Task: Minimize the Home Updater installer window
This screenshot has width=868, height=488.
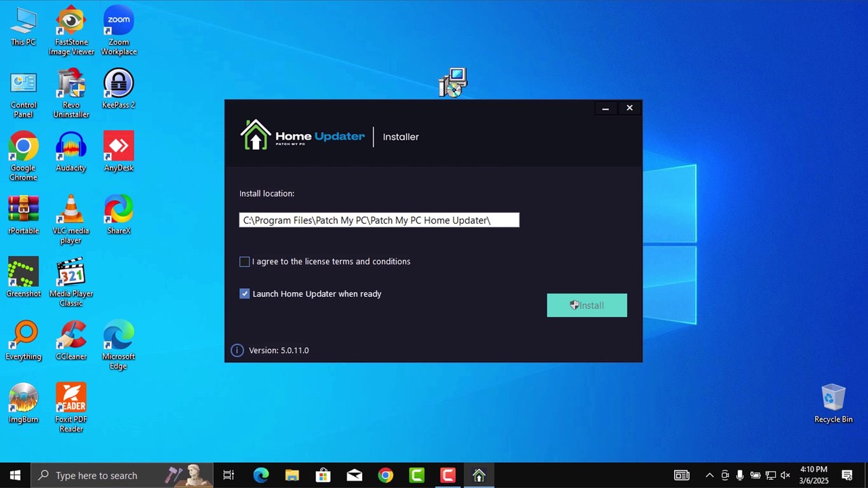Action: pos(606,108)
